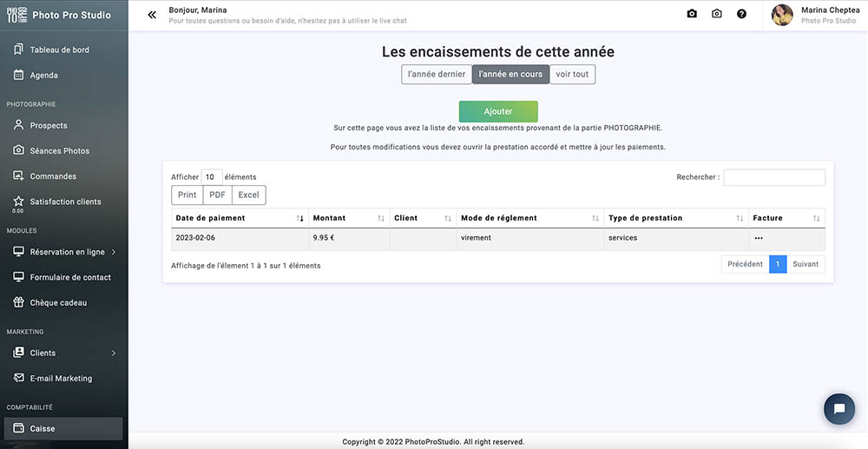This screenshot has width=868, height=449.
Task: Click the Prospects person icon
Action: click(x=18, y=124)
